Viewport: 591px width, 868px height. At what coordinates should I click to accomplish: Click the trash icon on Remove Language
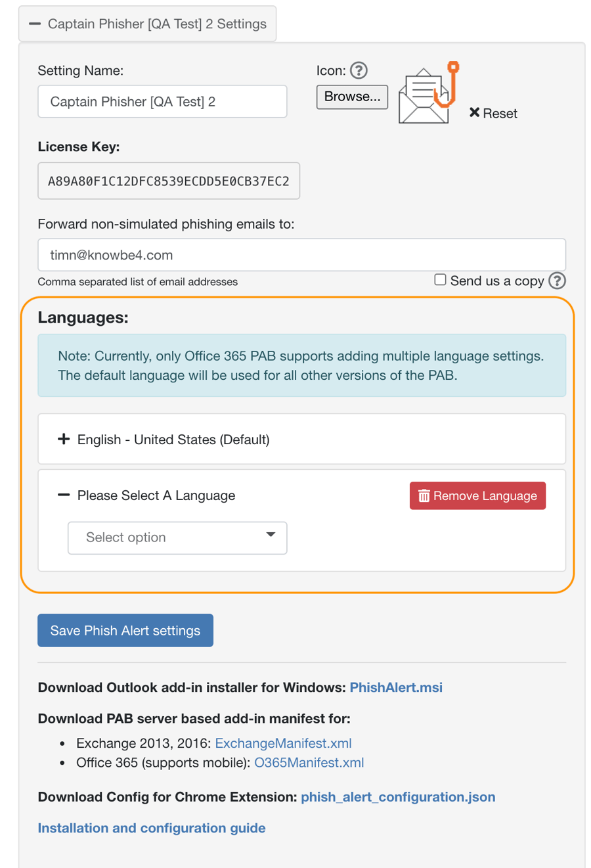pyautogui.click(x=422, y=495)
